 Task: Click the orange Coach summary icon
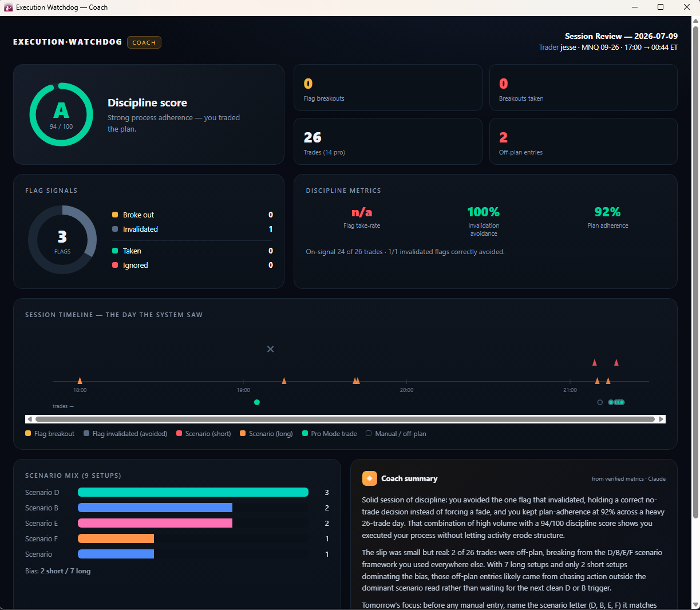click(x=370, y=478)
